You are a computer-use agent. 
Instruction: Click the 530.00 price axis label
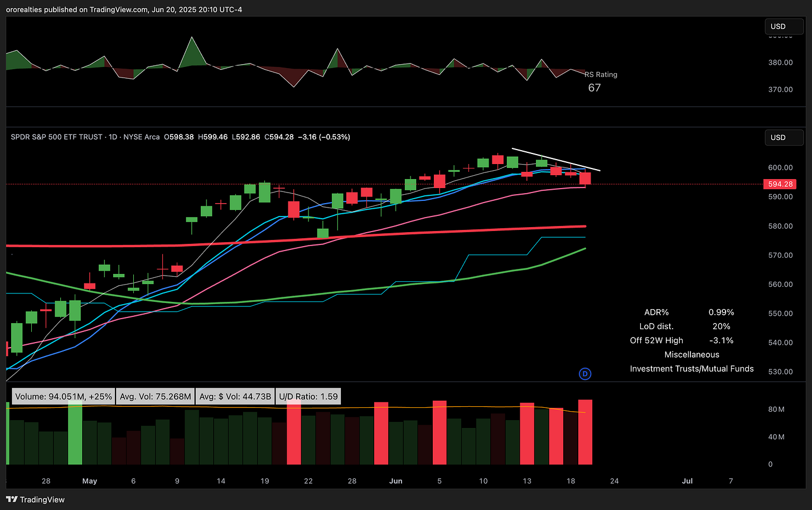tap(780, 372)
